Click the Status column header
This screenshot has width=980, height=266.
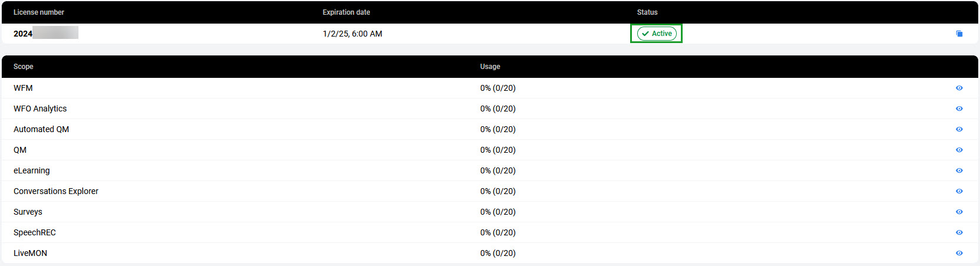[647, 12]
